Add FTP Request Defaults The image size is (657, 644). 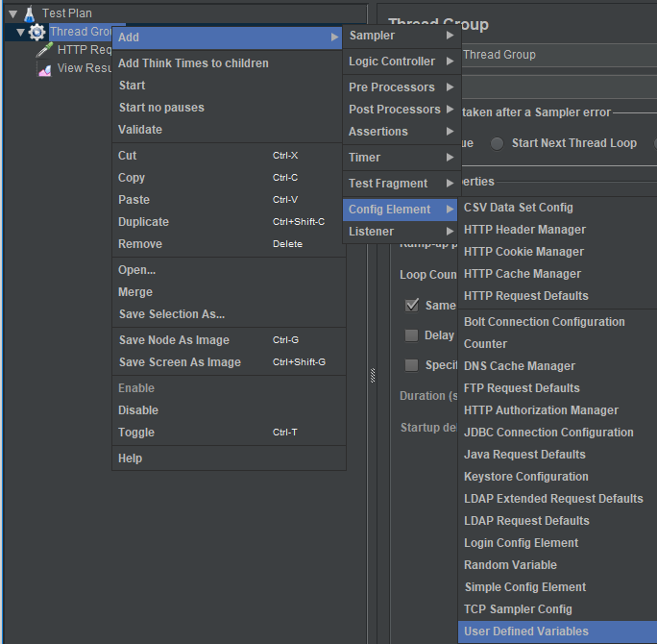[558, 388]
